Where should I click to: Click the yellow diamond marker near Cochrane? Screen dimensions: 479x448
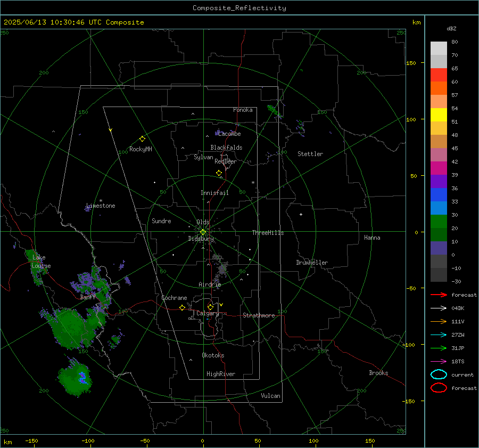tap(182, 307)
